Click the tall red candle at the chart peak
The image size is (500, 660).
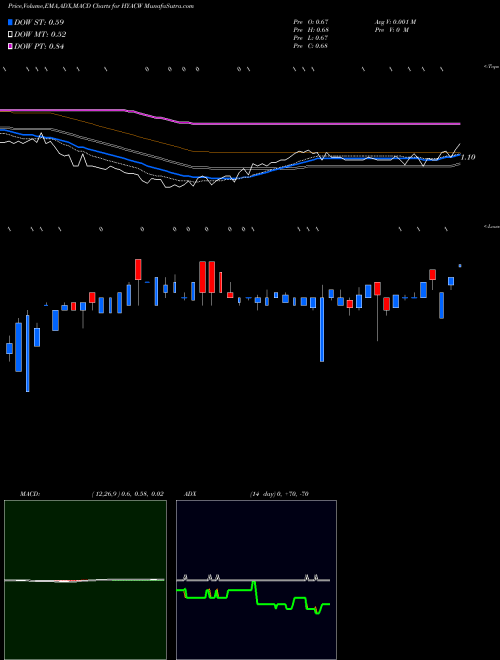pos(138,269)
